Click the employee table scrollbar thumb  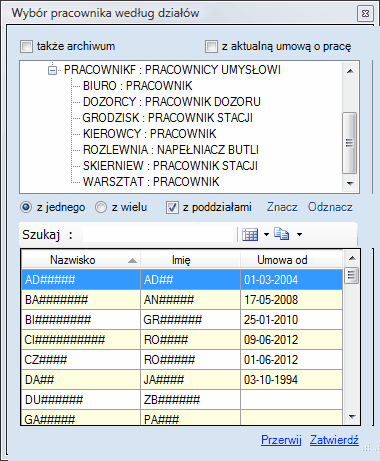352,275
